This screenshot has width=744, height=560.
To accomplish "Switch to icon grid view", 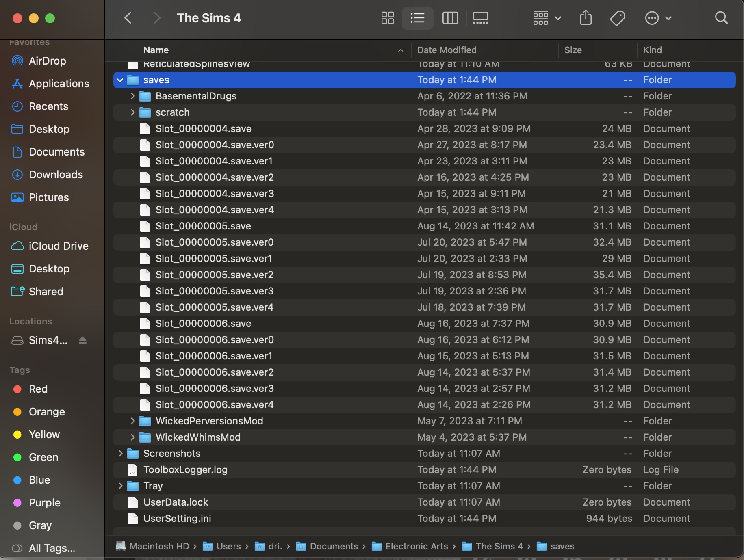I will pyautogui.click(x=387, y=18).
